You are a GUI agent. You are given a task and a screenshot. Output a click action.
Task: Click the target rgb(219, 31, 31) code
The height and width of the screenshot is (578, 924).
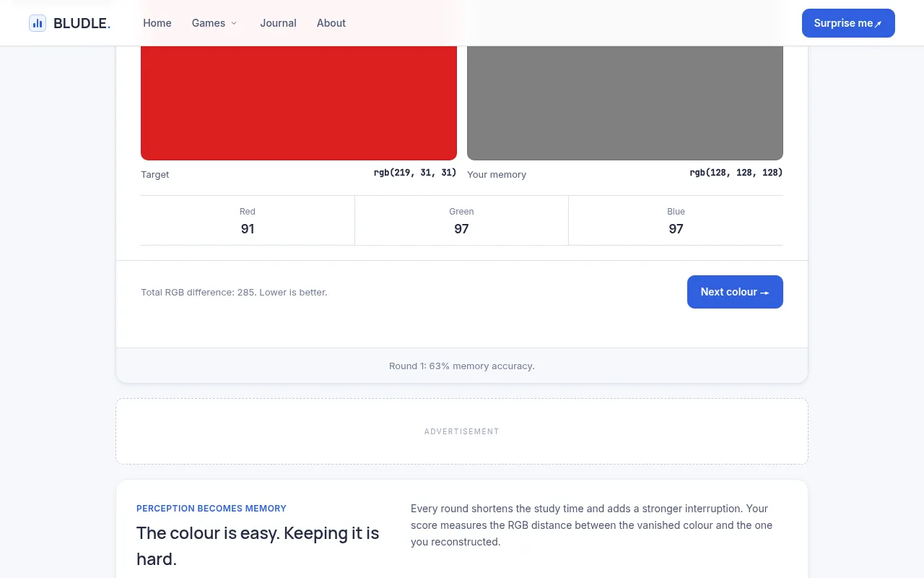pyautogui.click(x=415, y=173)
